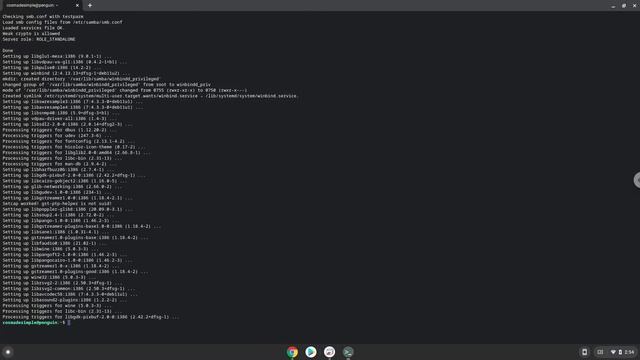Click 'Loaded services file OK.' line
640x360 pixels.
click(33, 28)
